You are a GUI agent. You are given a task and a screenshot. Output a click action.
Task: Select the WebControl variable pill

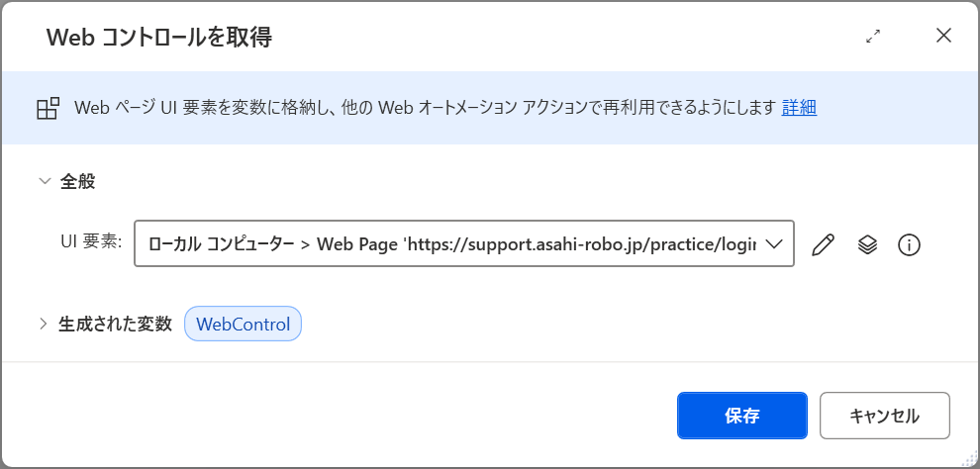click(x=243, y=324)
